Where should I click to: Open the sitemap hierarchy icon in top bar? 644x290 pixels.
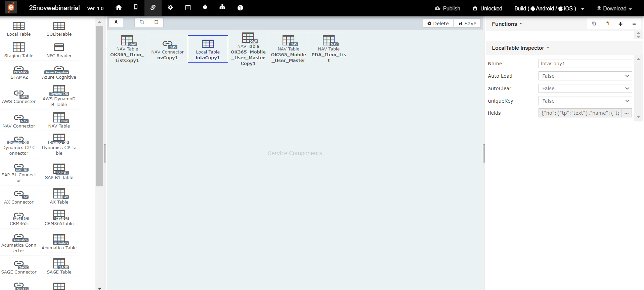pyautogui.click(x=222, y=7)
